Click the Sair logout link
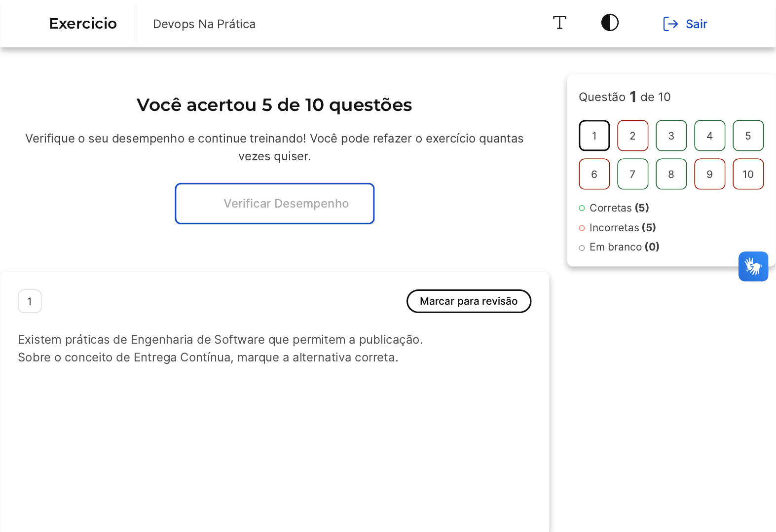Screen dimensions: 776x532 point(696,24)
